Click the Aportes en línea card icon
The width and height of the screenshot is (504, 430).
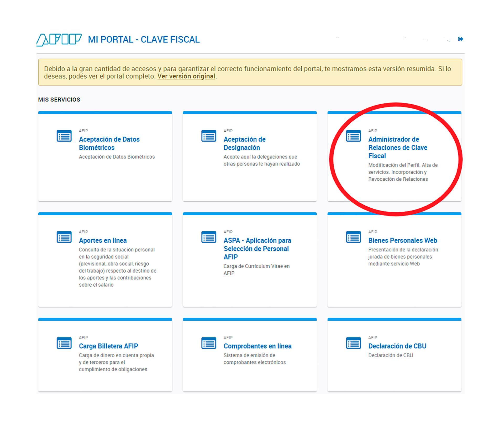pos(64,237)
